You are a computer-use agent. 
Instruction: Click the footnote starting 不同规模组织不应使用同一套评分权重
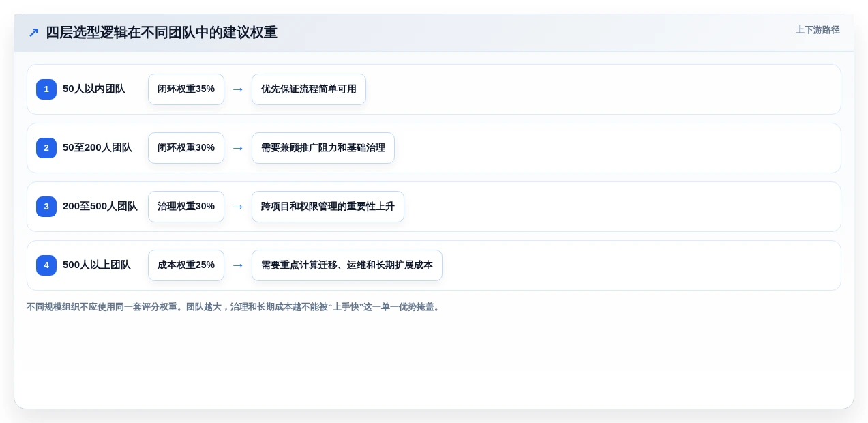tap(235, 308)
